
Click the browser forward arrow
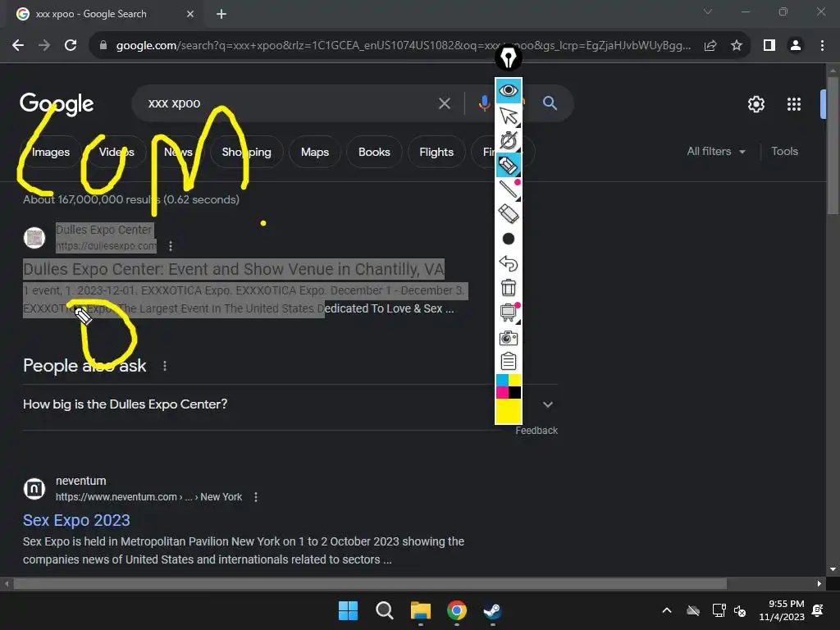pos(44,46)
